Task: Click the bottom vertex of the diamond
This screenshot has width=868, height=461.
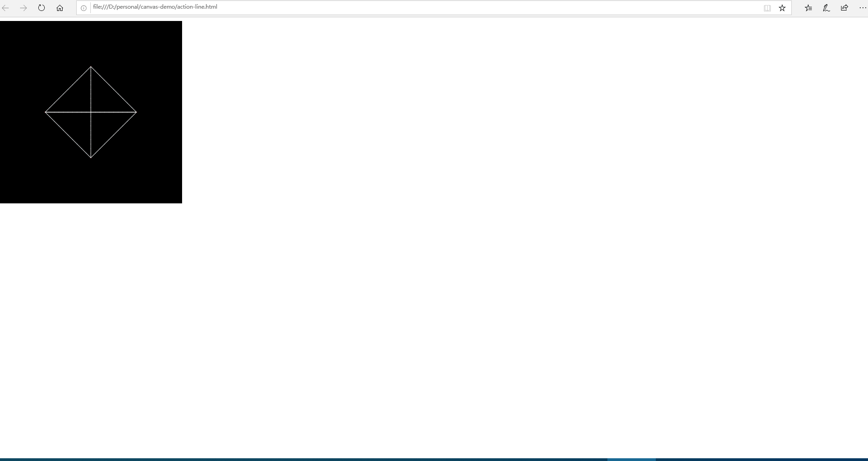Action: (91, 157)
